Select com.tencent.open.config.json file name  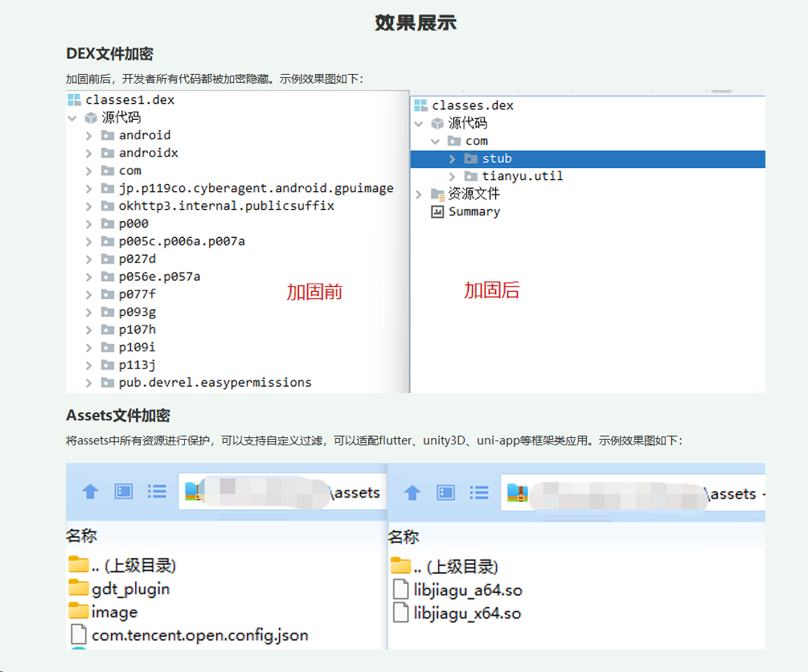(x=200, y=635)
